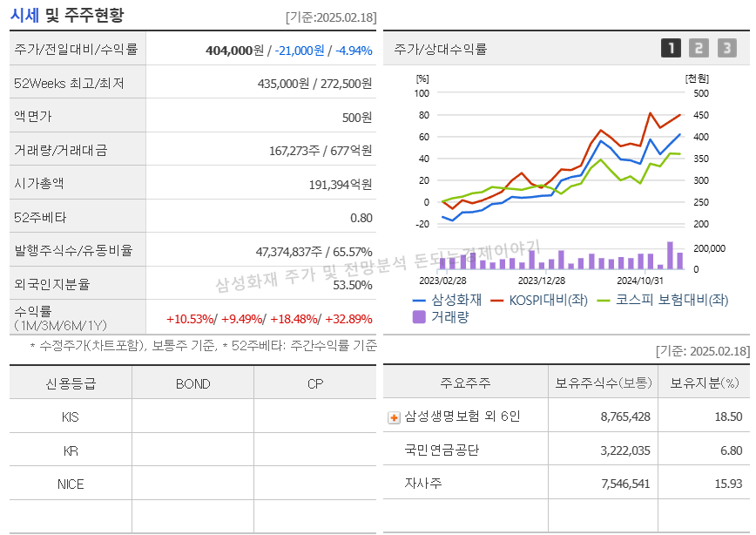This screenshot has width=756, height=535.
Task: Click the 보유주식수(보통) column header
Action: (604, 383)
